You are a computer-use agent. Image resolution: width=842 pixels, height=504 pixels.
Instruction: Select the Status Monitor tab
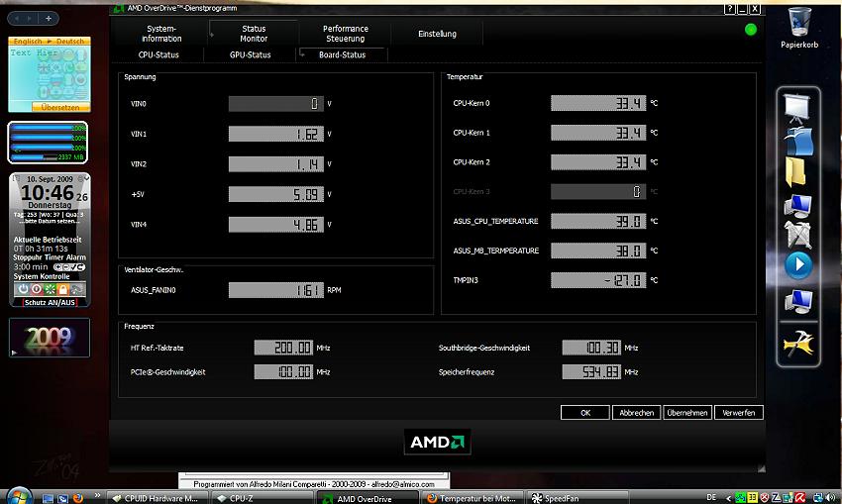254,34
